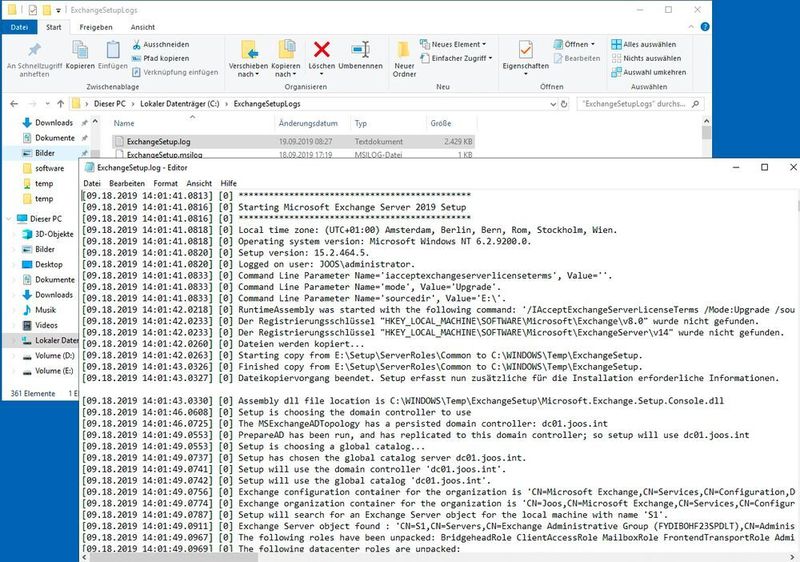
Task: Select Volume (E:) drive
Action: [x=54, y=371]
